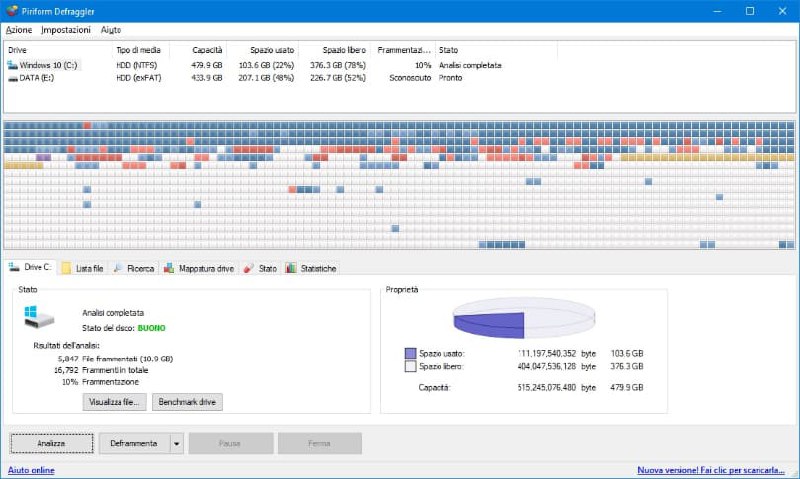This screenshot has height=479, width=800.
Task: Sort by the Stato column header
Action: [x=496, y=50]
